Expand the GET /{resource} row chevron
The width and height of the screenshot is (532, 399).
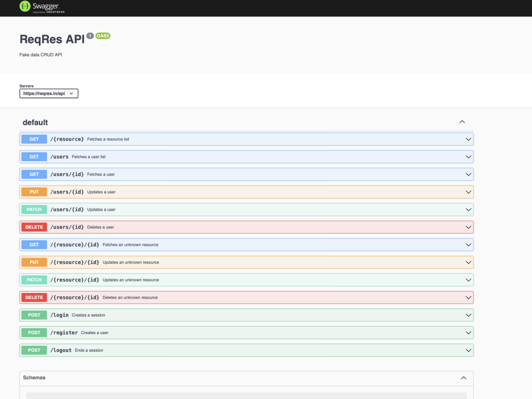point(468,139)
